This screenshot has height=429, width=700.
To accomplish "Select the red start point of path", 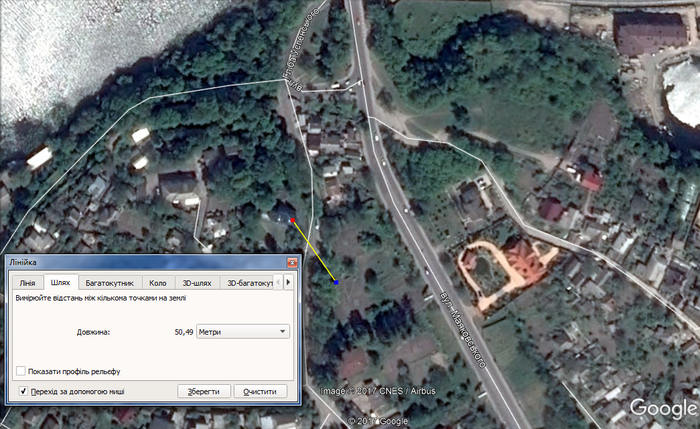I will pos(293,220).
